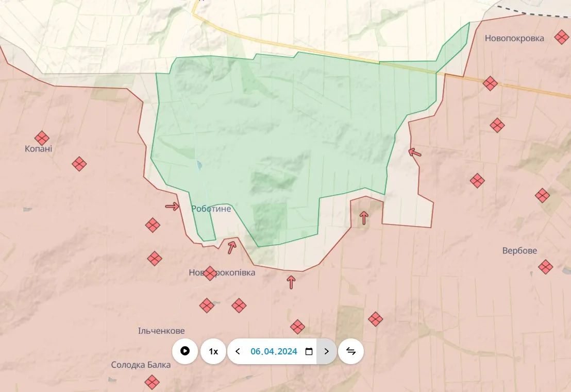Click unit marker beside Новопокровка label
This screenshot has width=571, height=392.
[x=561, y=37]
